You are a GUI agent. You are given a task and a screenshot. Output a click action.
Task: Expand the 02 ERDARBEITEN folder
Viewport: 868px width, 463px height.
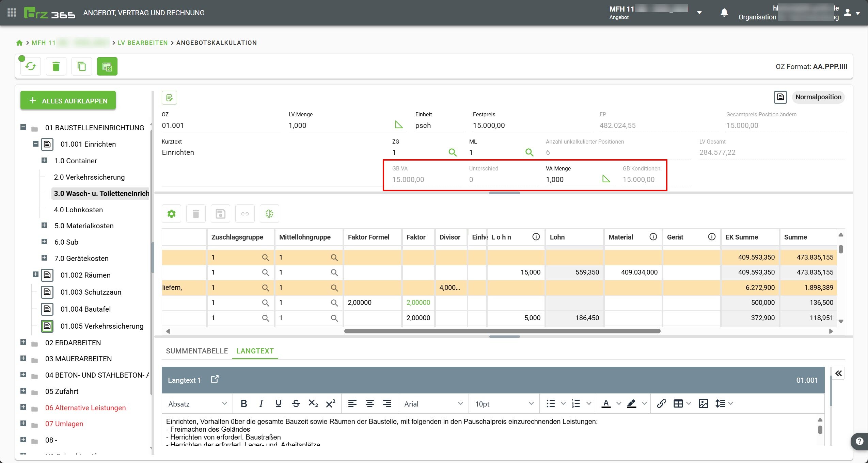point(23,342)
